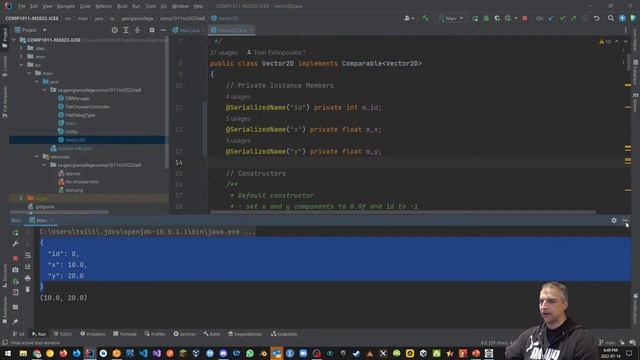Click Expand All icon in Project panel

126,30
